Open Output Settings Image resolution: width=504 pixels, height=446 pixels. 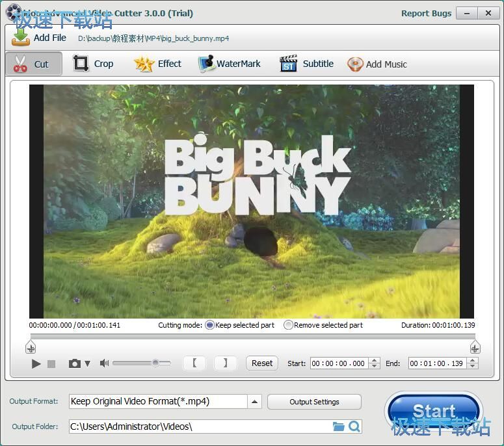(314, 402)
